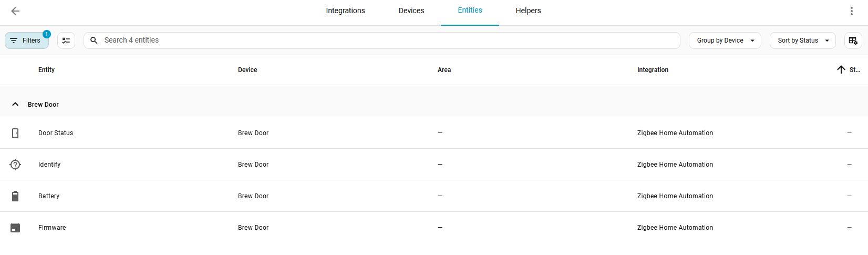Open the Filters panel
The height and width of the screenshot is (255, 868).
click(27, 40)
